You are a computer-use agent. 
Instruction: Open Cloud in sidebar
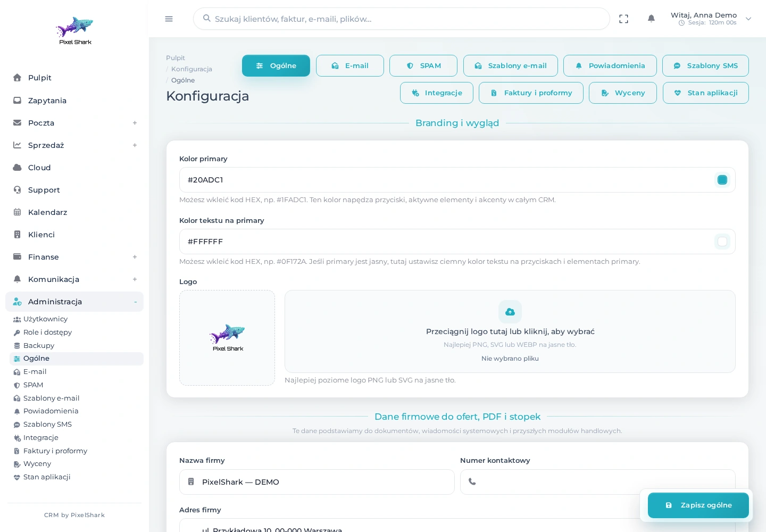tap(74, 168)
